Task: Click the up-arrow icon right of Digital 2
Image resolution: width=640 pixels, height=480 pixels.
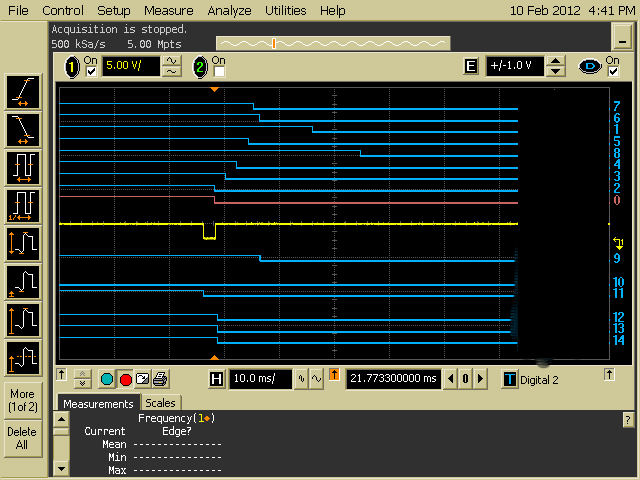Action: [609, 375]
